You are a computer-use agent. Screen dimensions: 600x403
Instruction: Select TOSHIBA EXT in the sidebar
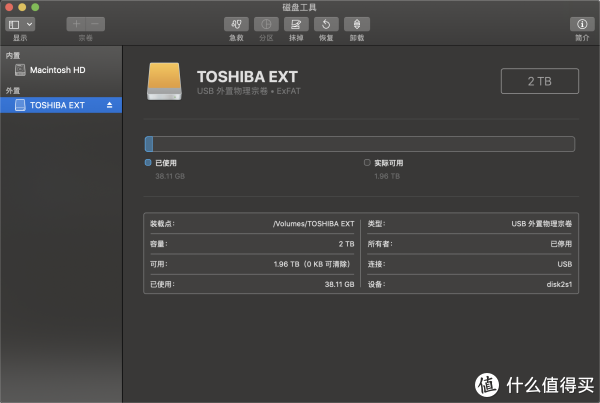58,104
